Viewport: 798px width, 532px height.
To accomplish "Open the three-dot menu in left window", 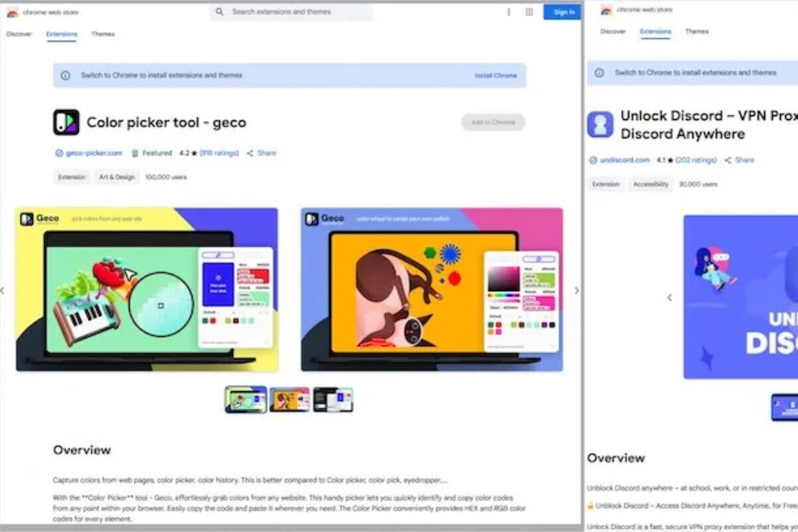I will click(x=509, y=12).
